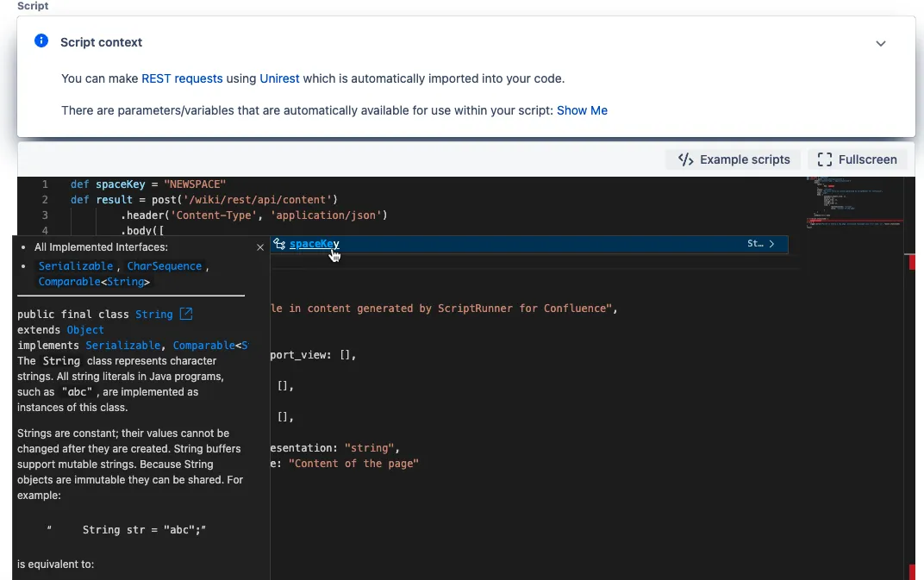Click the variable icon beside spaceKey suggestion
This screenshot has width=924, height=580.
279,244
